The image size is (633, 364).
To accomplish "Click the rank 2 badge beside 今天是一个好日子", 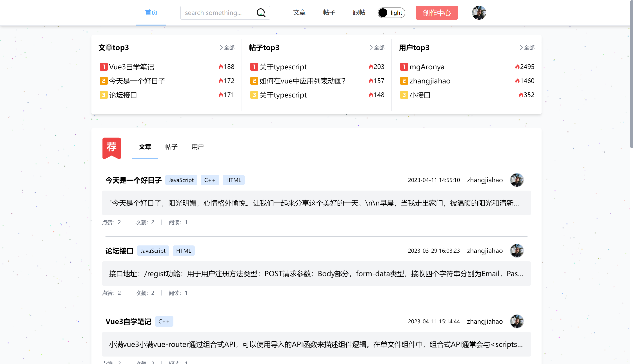I will (x=104, y=81).
